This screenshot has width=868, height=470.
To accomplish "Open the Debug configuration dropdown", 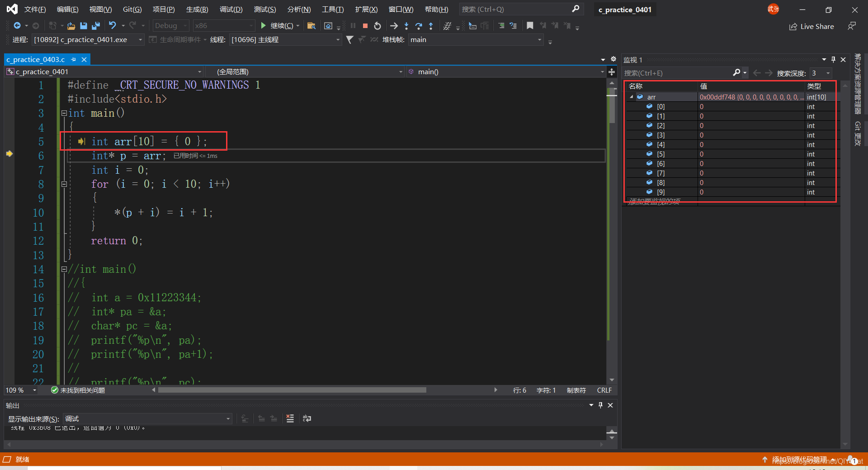I will (170, 26).
